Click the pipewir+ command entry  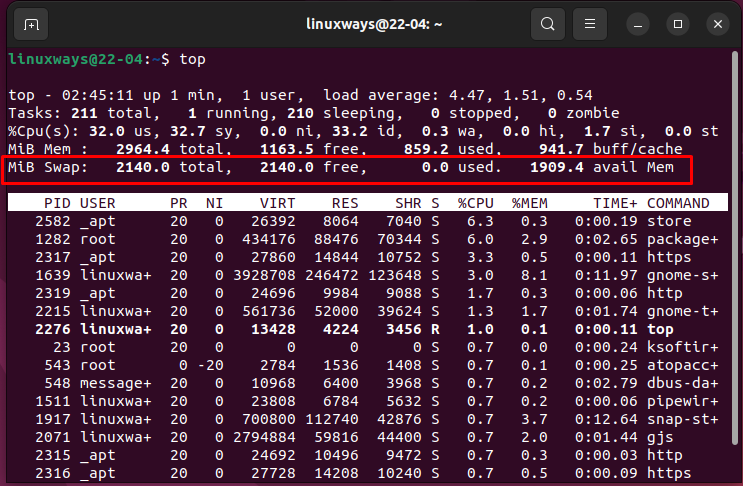(683, 401)
